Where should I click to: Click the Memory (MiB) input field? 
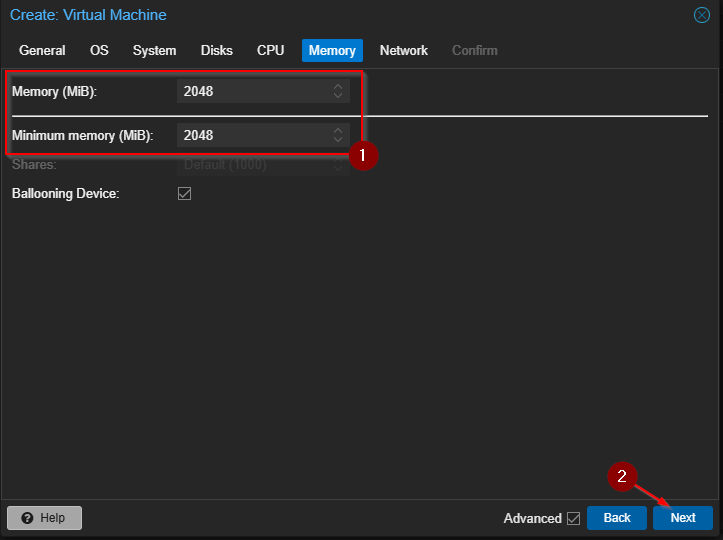click(252, 92)
